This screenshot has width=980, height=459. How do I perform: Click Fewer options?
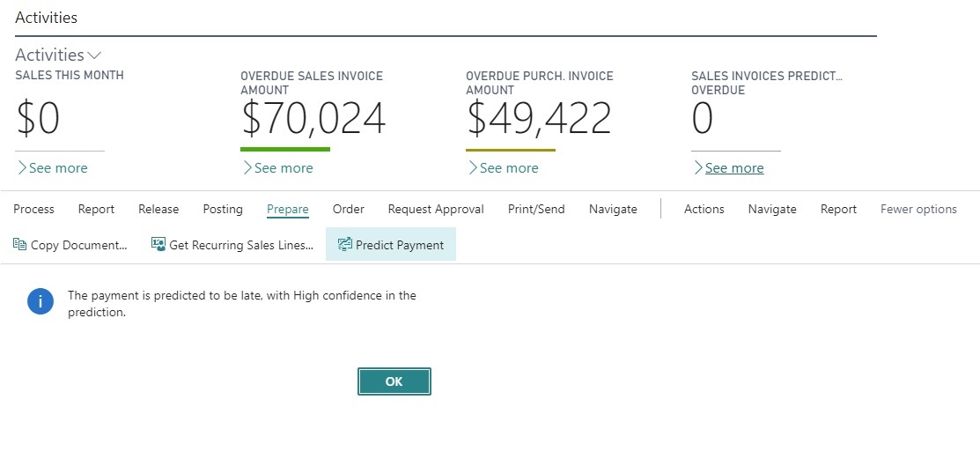tap(918, 209)
